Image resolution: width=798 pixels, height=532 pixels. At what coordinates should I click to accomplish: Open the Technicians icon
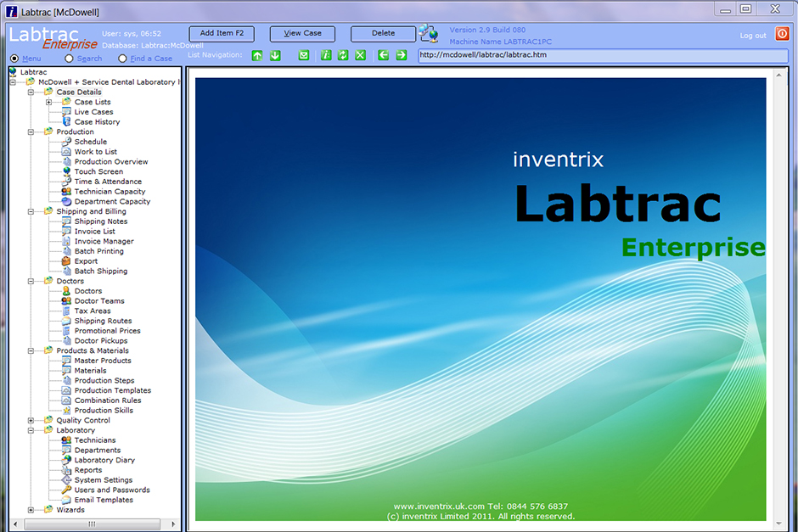coord(66,440)
